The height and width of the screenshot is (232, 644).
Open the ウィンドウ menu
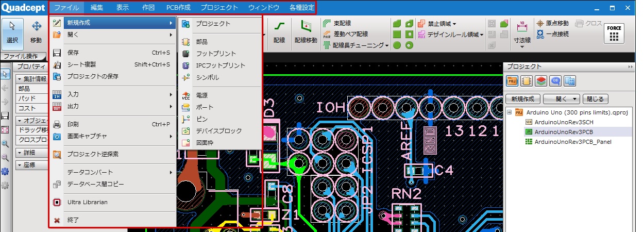coord(264,8)
